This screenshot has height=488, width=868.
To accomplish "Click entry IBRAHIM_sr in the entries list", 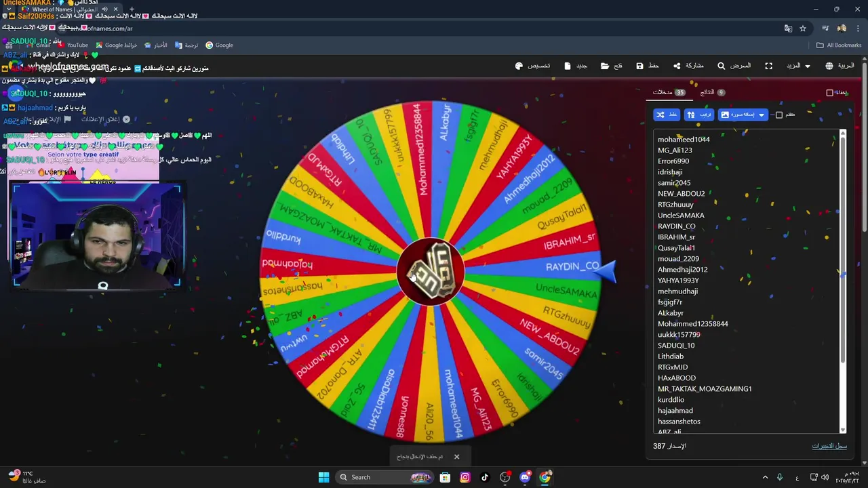I will [676, 237].
